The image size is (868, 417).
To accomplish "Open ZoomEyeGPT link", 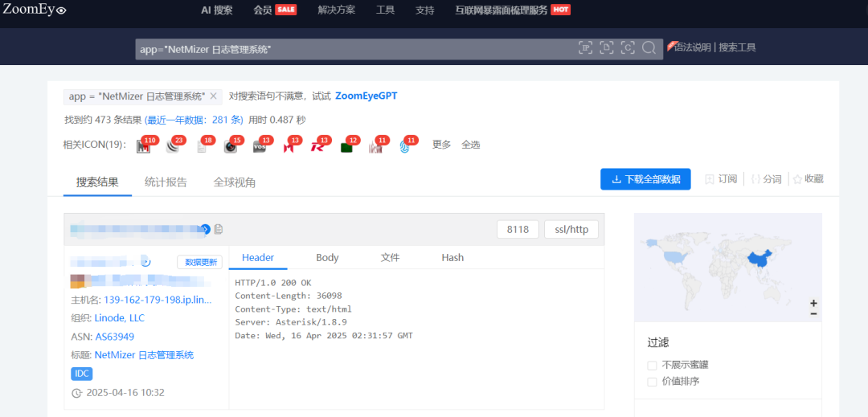I will point(366,96).
